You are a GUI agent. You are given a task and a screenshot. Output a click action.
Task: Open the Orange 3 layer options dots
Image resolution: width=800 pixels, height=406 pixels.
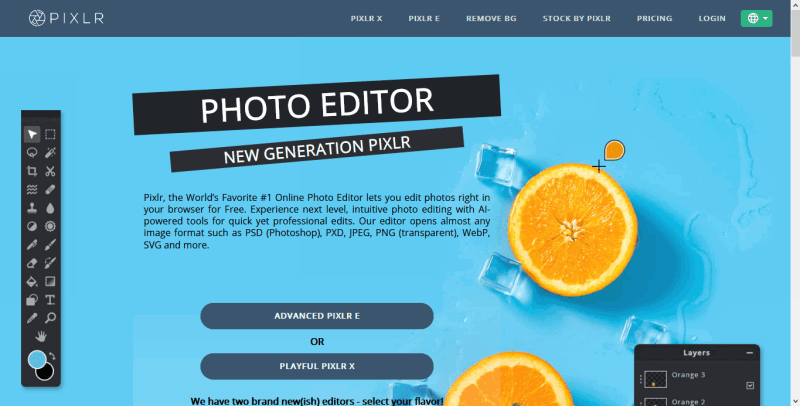point(640,379)
